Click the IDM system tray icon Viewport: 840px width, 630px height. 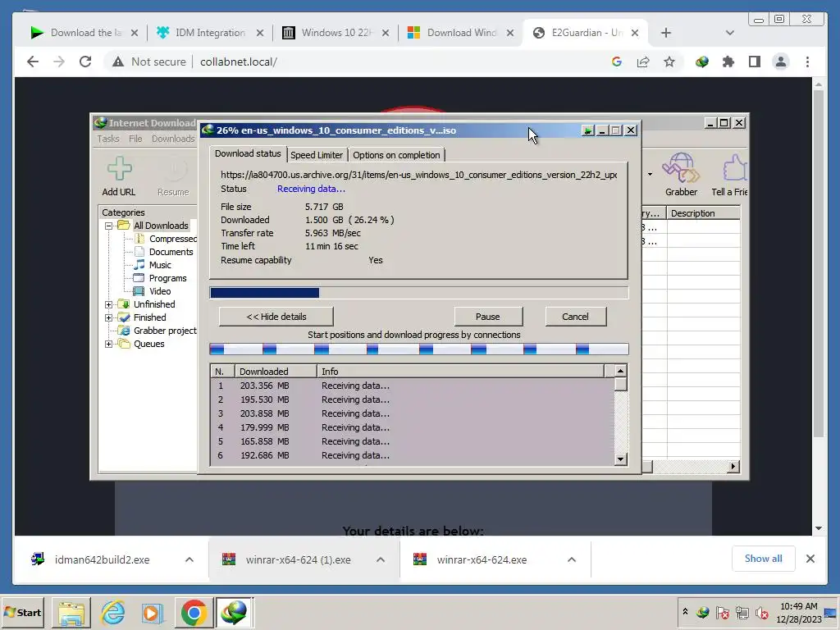(x=703, y=612)
